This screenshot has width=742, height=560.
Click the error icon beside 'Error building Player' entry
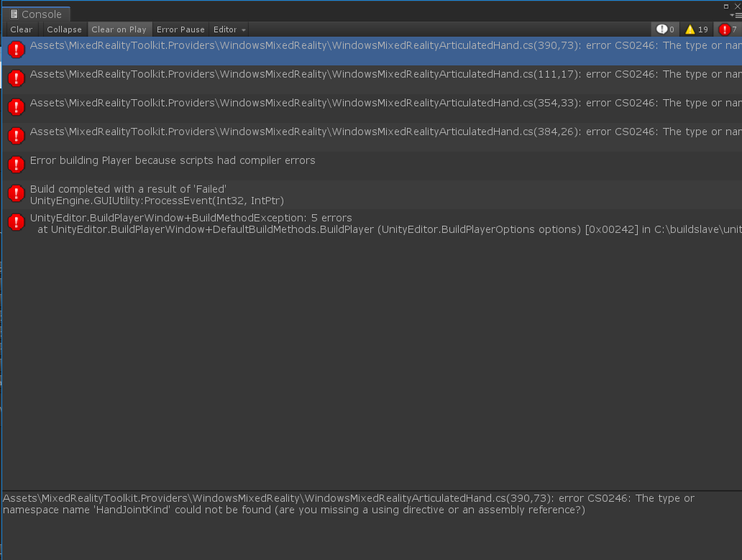point(16,164)
